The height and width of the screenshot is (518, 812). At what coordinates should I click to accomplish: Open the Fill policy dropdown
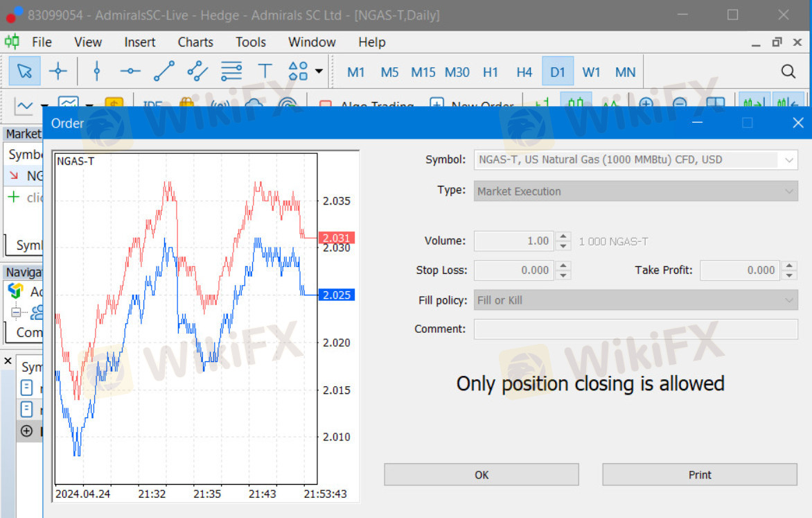635,300
